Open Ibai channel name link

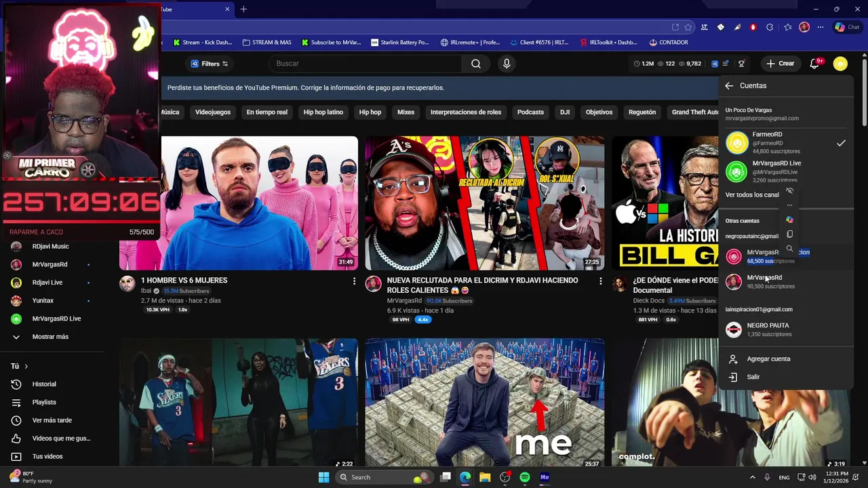pos(146,291)
